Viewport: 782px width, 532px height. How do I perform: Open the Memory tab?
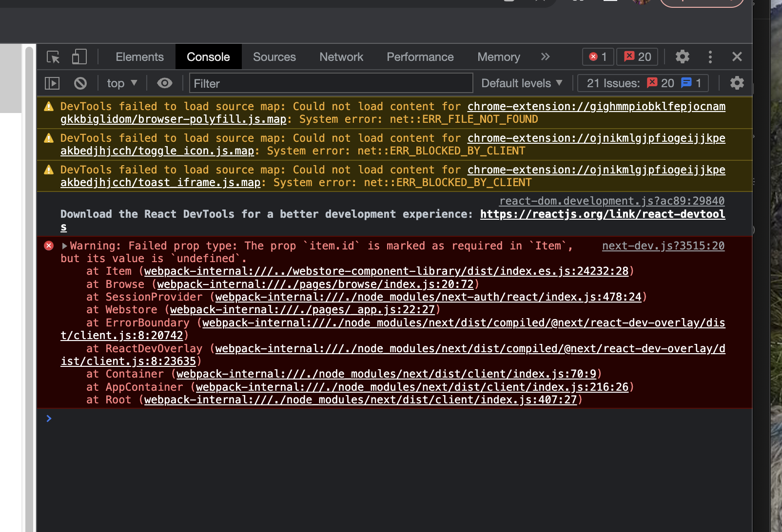[x=498, y=57]
